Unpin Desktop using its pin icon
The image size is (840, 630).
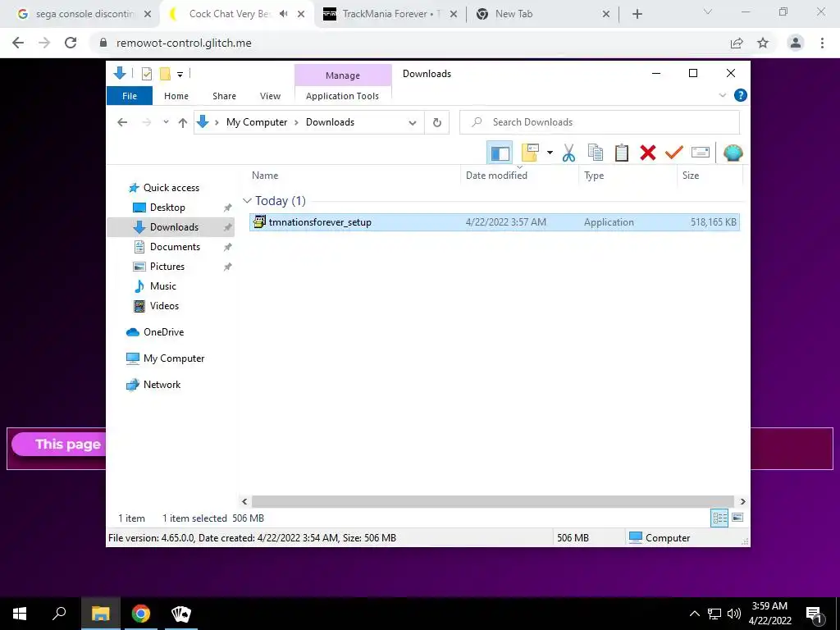point(228,208)
